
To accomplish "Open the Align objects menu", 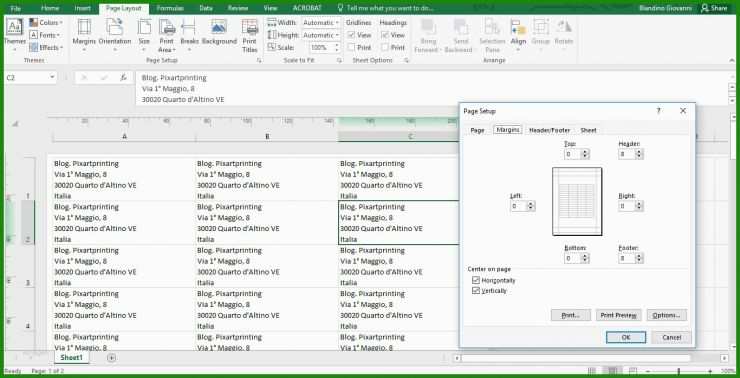I will point(518,34).
